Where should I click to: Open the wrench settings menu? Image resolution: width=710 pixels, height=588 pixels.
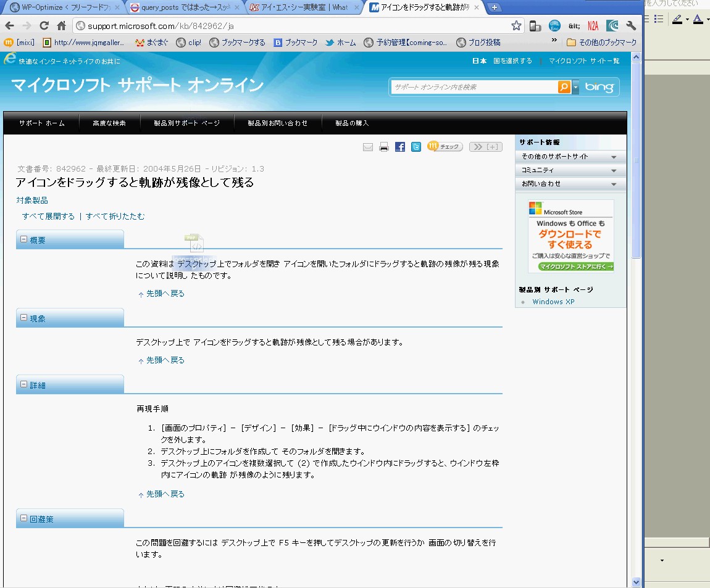631,26
